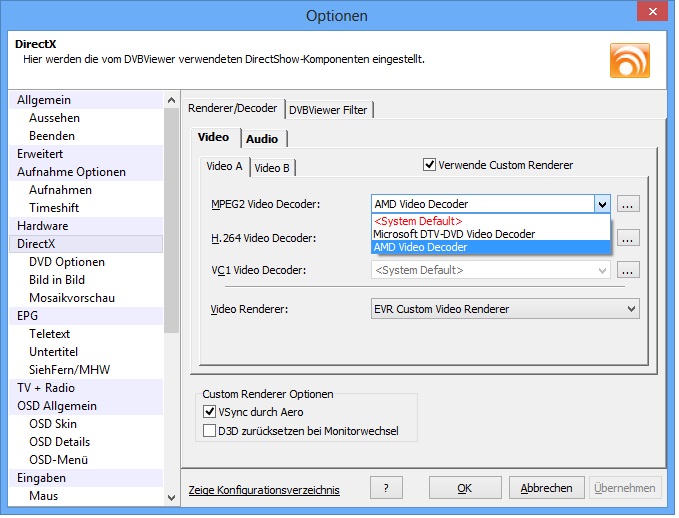Switch to the Renderer/Decoder tab
The width and height of the screenshot is (679, 518).
coord(233,109)
